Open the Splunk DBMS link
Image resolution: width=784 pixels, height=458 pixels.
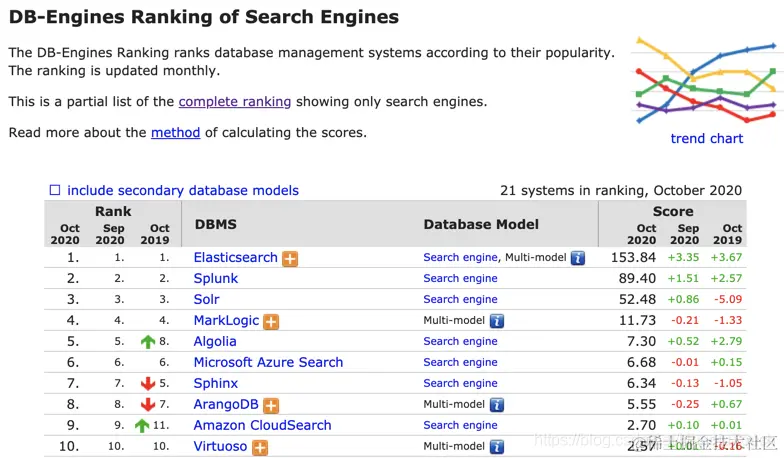(216, 278)
